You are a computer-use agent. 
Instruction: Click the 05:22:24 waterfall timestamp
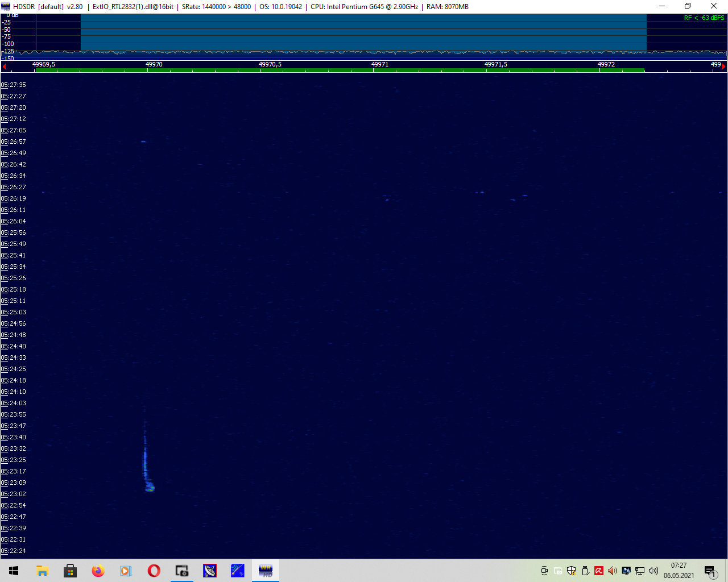(x=13, y=551)
